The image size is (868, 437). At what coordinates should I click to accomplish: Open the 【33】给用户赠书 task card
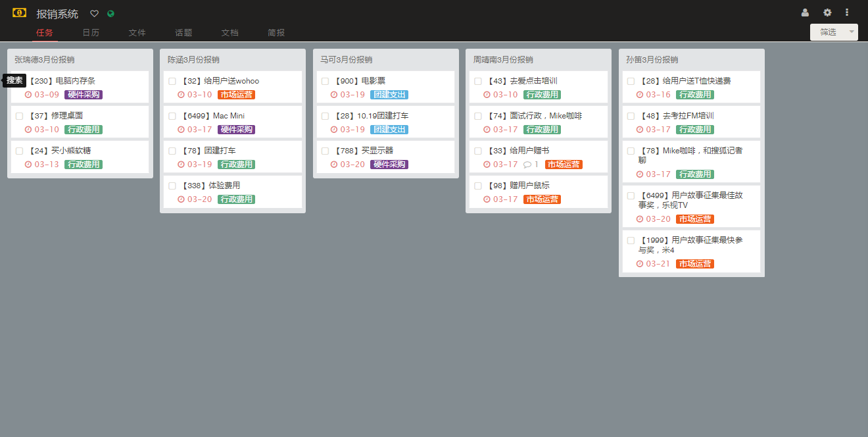pos(539,157)
